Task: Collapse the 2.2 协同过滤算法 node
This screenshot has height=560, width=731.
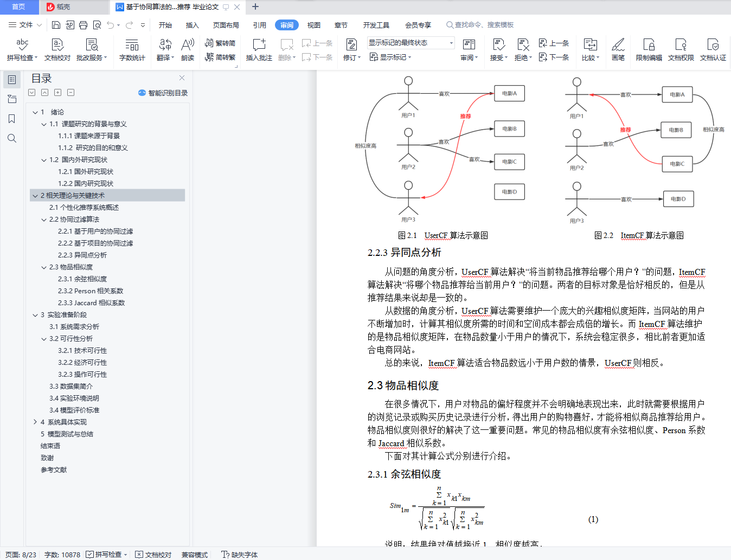Action: click(x=44, y=220)
